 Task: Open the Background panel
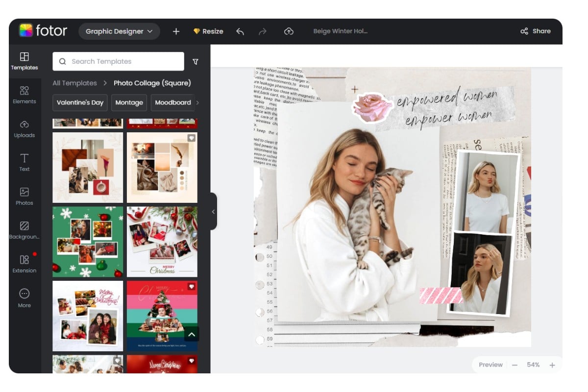click(24, 229)
